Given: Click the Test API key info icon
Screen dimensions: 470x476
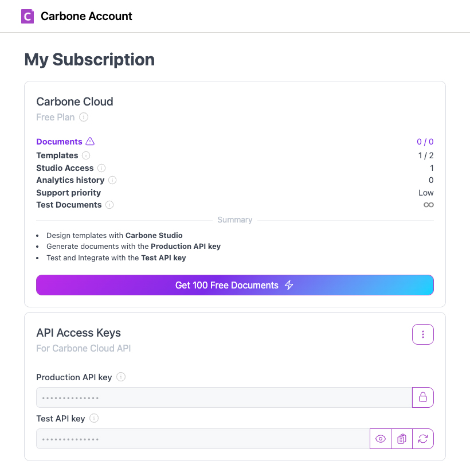Looking at the screenshot, I should (x=94, y=418).
